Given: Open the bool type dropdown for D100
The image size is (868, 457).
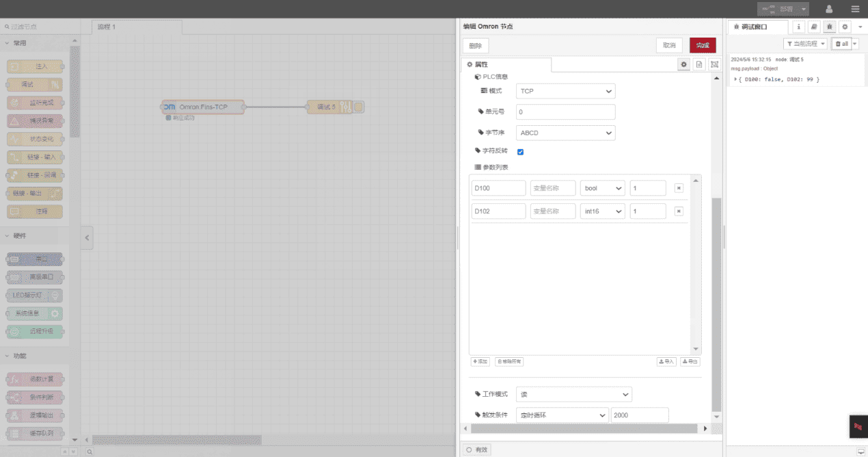Looking at the screenshot, I should click(602, 187).
